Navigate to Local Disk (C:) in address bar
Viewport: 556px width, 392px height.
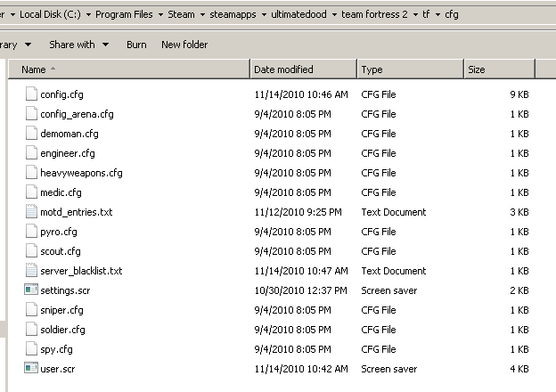[51, 14]
